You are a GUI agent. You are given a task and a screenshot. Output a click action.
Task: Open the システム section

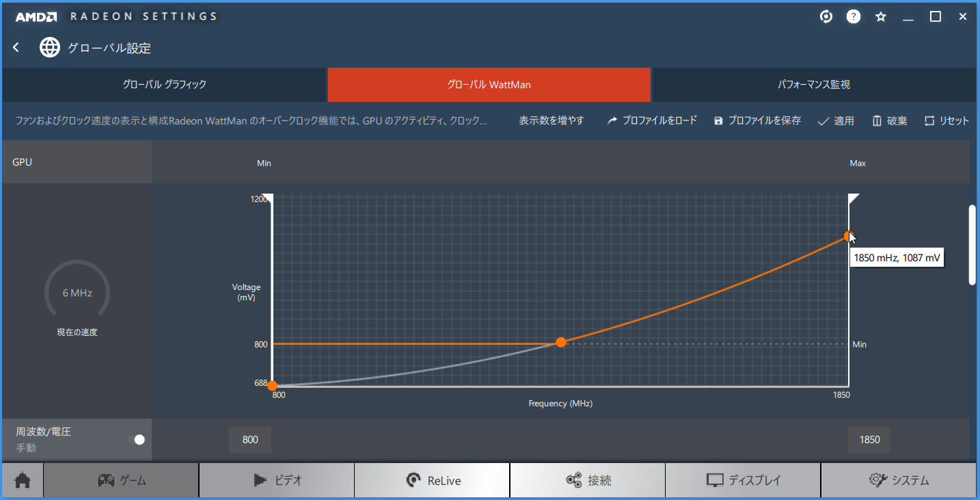tap(898, 480)
